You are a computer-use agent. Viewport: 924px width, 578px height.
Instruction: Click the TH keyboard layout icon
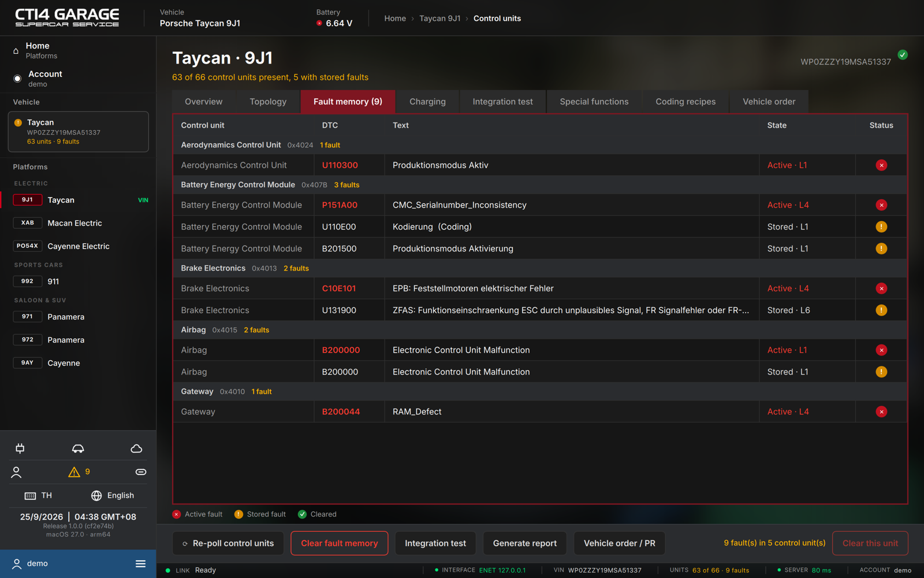click(30, 496)
